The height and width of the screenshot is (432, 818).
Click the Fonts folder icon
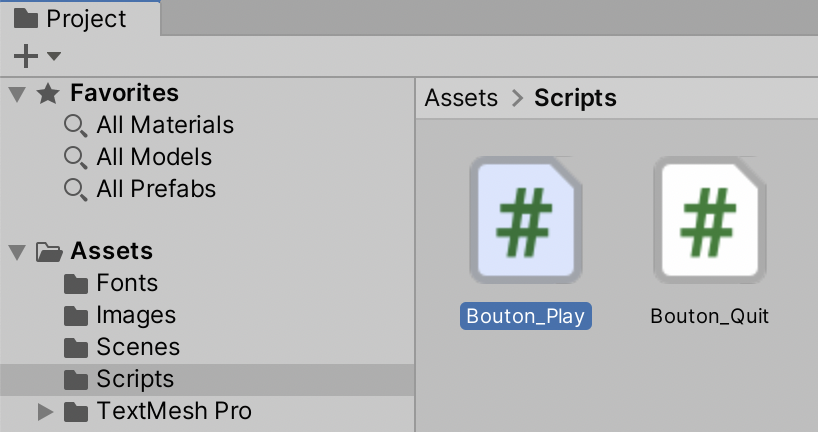tap(76, 284)
